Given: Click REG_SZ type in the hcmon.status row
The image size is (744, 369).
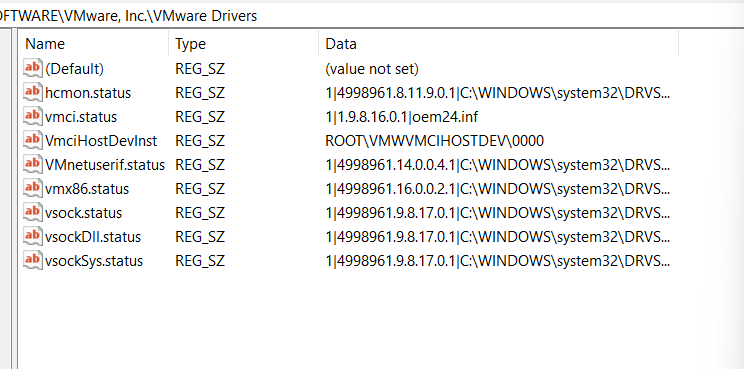Looking at the screenshot, I should coord(200,93).
